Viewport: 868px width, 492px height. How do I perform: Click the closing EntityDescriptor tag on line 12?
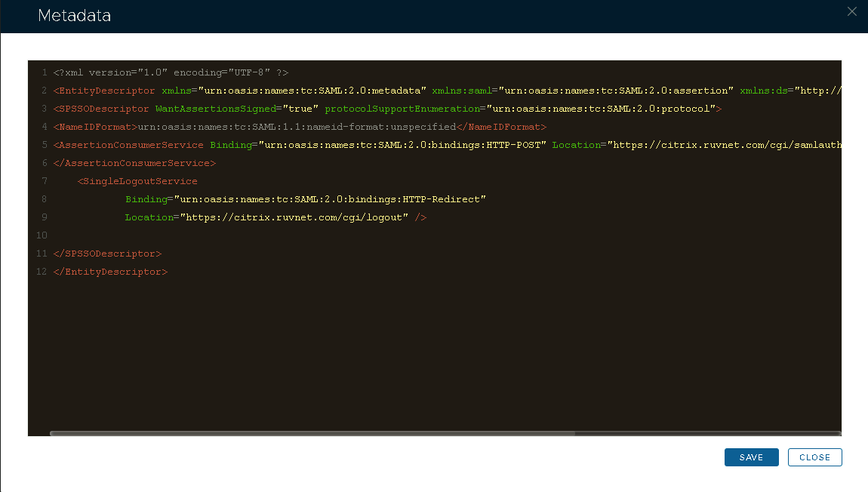[x=110, y=272]
